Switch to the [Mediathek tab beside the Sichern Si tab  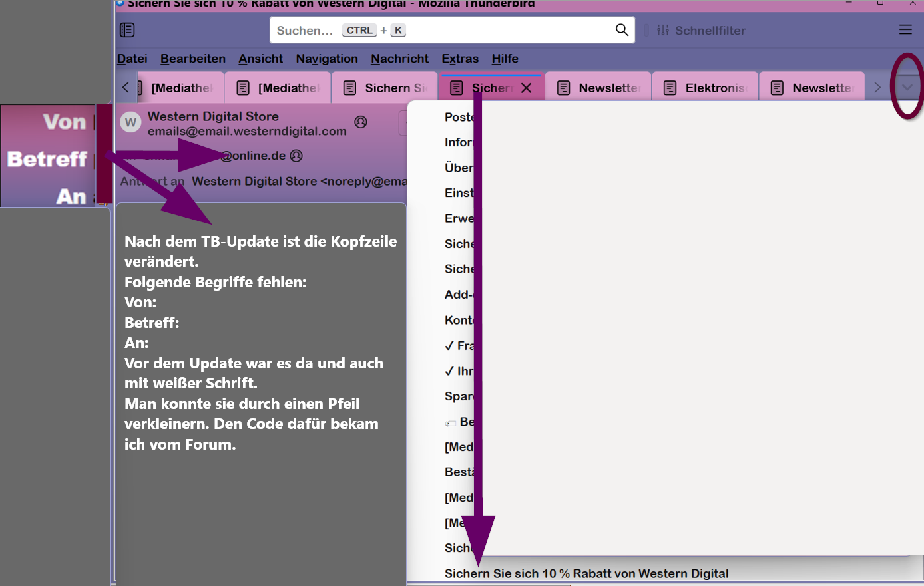[x=278, y=88]
